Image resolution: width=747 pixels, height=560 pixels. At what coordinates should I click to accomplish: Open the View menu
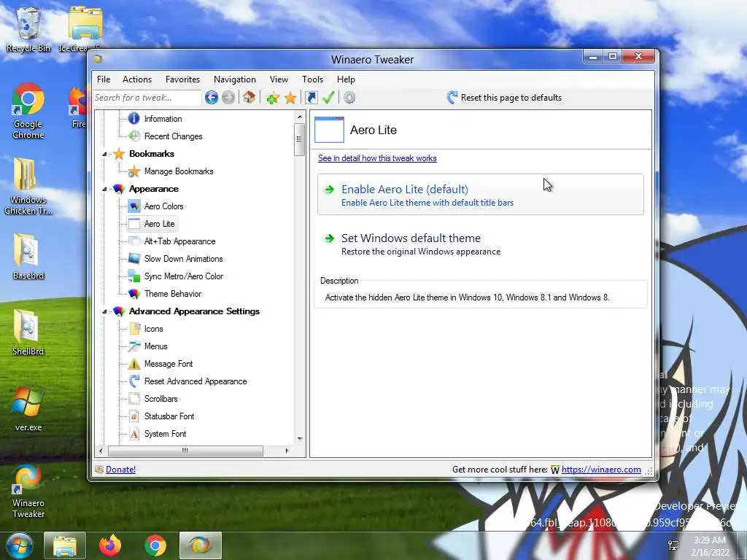tap(279, 79)
